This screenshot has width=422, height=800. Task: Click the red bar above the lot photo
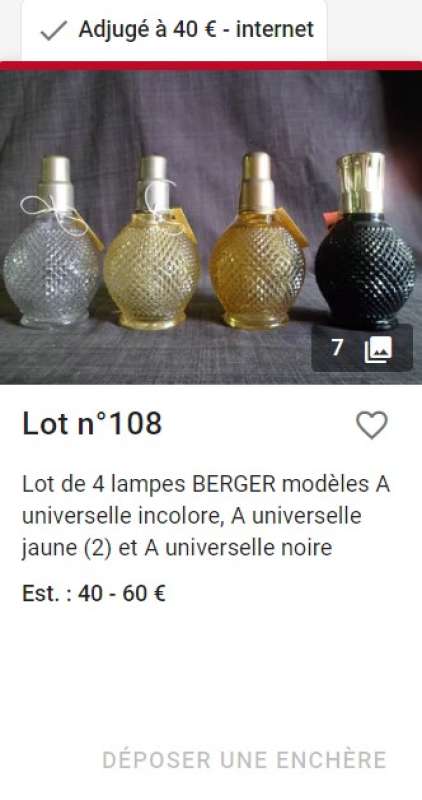211,66
